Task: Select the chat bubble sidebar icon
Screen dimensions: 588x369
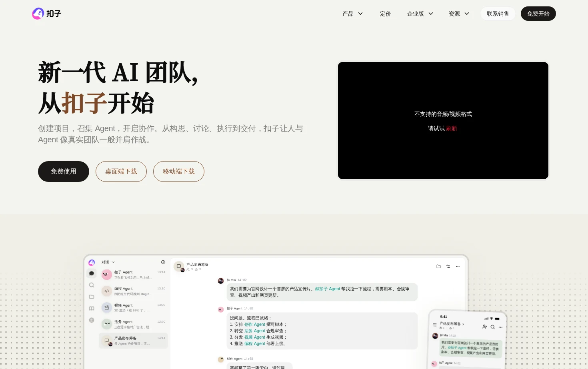Action: (92, 273)
